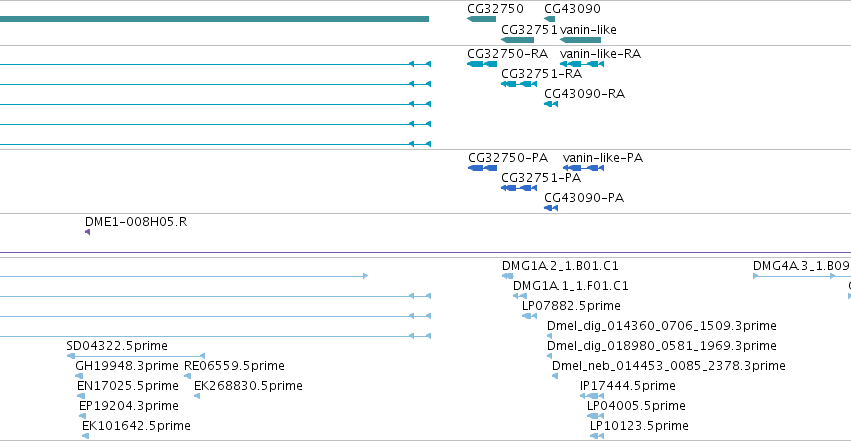This screenshot has height=441, width=851.
Task: Click the CG32751 gene bar
Action: coord(517,40)
